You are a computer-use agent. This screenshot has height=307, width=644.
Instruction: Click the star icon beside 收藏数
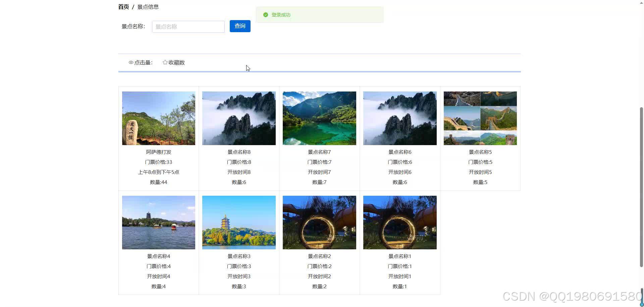click(x=165, y=62)
